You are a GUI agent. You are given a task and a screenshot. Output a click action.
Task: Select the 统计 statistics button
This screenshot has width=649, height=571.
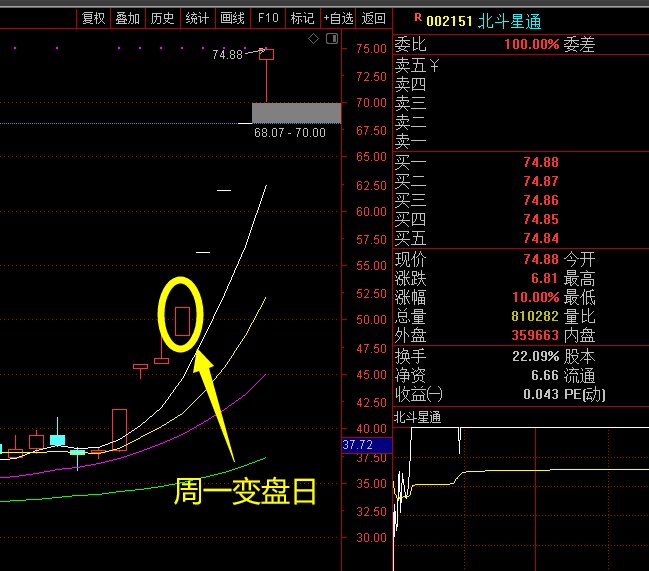coord(197,18)
